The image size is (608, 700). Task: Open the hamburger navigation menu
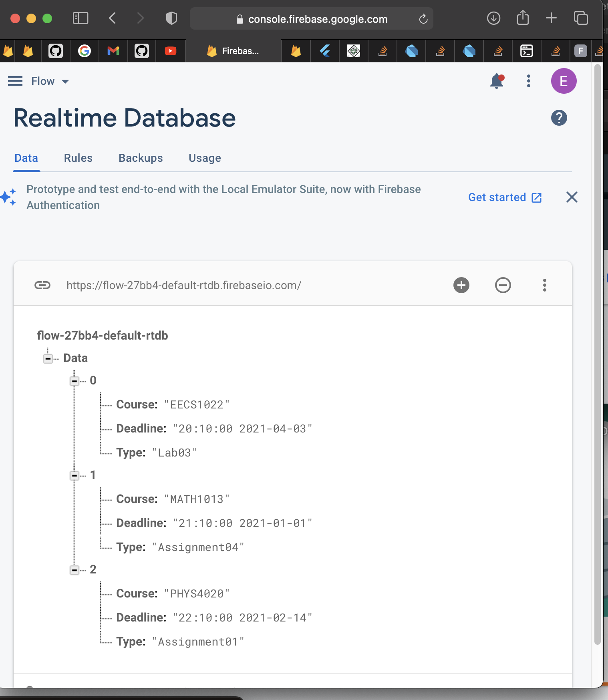coord(15,81)
